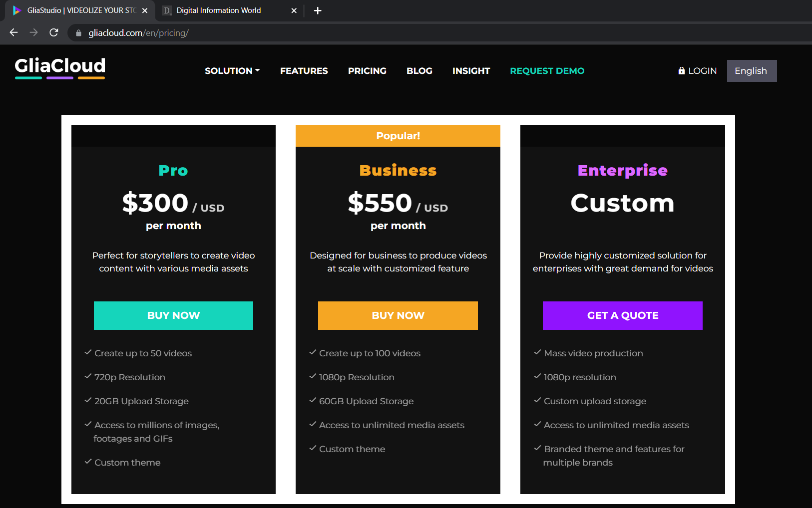Click the $300 price text

tap(155, 203)
